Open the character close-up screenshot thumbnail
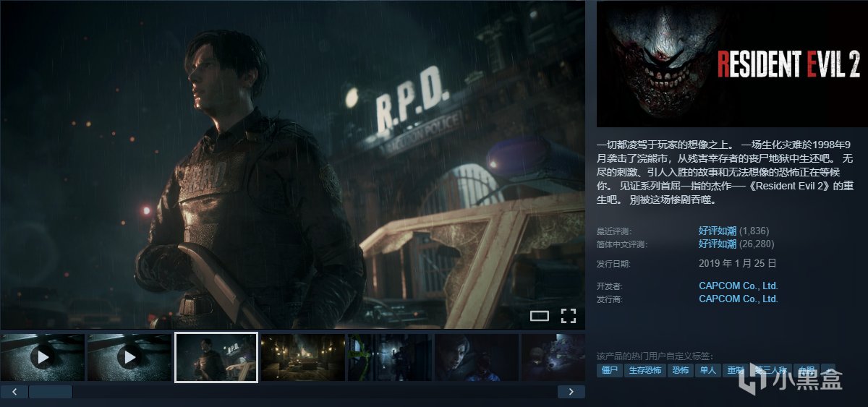This screenshot has width=868, height=407. tap(477, 357)
